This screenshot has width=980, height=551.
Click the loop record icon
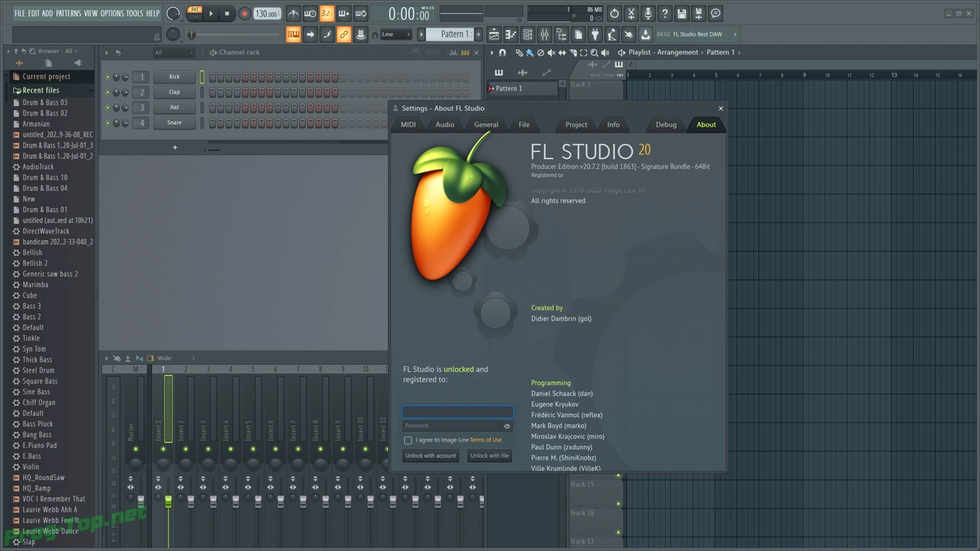(361, 13)
